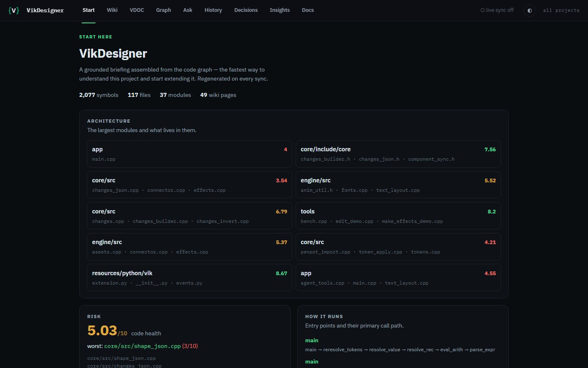588x368 pixels.
Task: Select the core/src card scored 3.54
Action: (189, 185)
